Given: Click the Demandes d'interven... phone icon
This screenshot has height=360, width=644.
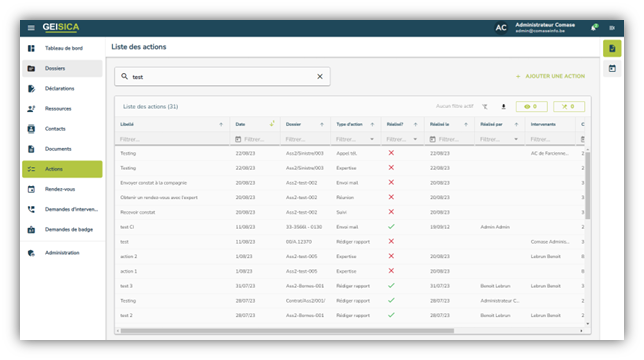Looking at the screenshot, I should click(31, 209).
